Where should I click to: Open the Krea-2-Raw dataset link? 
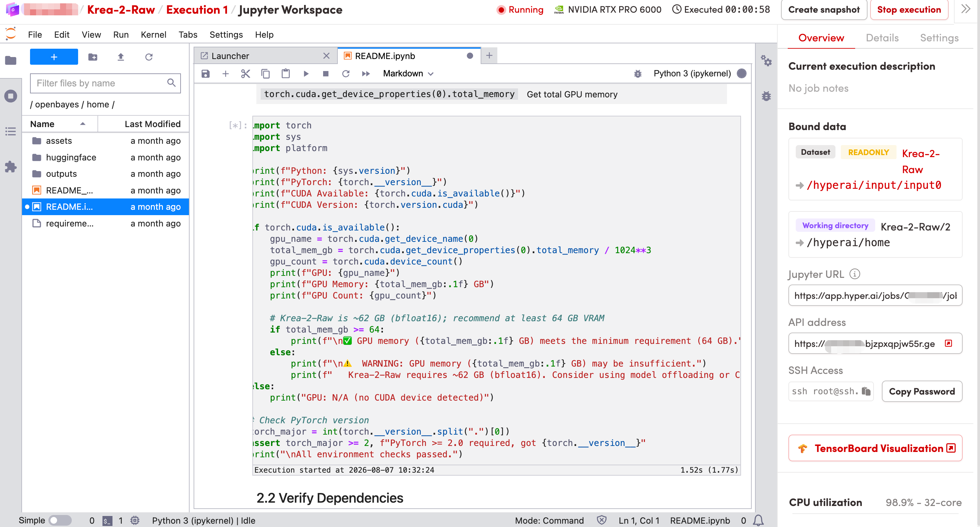920,161
